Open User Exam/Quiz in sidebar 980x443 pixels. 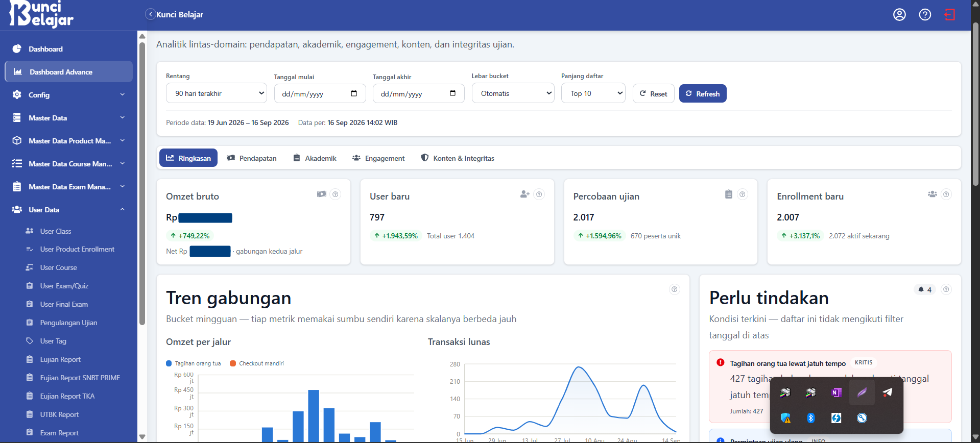64,286
